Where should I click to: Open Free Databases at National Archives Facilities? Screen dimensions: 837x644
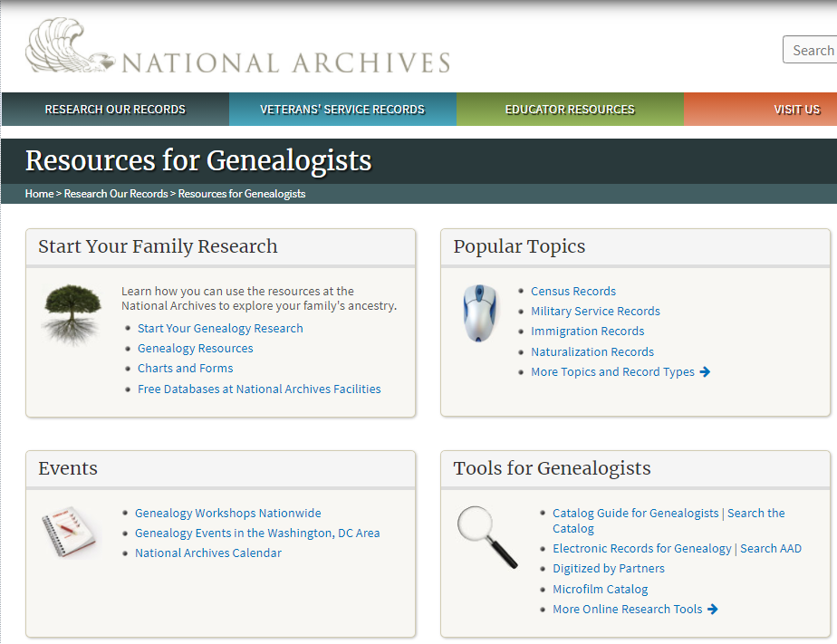pos(259,389)
